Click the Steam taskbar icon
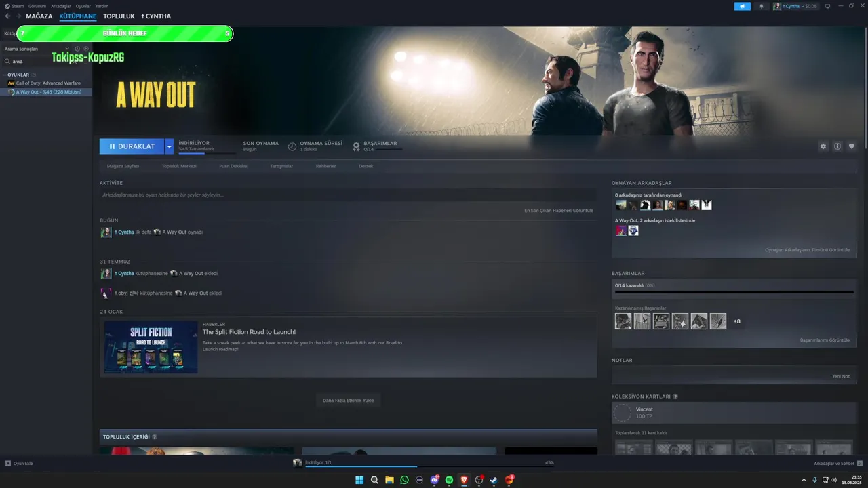 coord(494,480)
